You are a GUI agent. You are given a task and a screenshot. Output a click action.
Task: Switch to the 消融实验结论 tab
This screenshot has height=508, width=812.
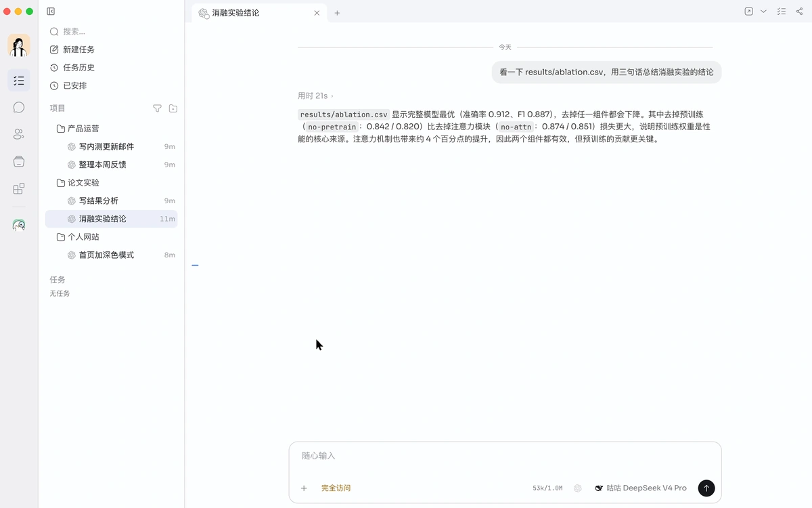[x=258, y=13]
